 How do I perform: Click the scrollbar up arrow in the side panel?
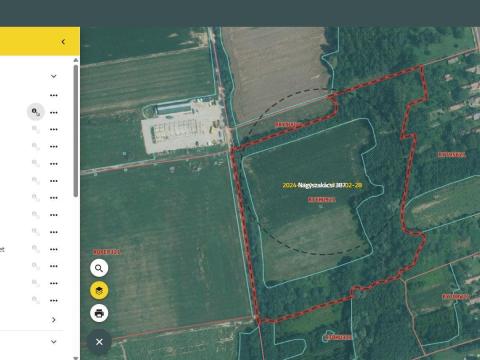(x=76, y=60)
